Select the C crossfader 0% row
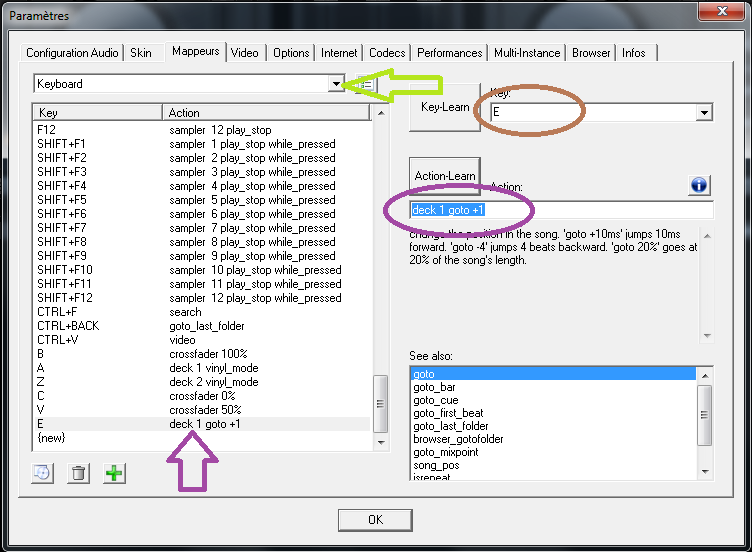 pyautogui.click(x=202, y=396)
